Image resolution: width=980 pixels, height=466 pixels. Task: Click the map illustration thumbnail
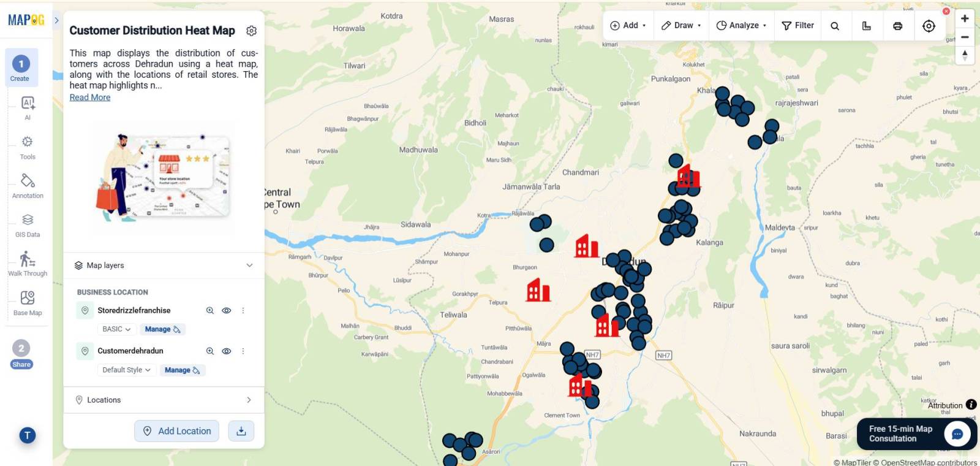pyautogui.click(x=164, y=177)
